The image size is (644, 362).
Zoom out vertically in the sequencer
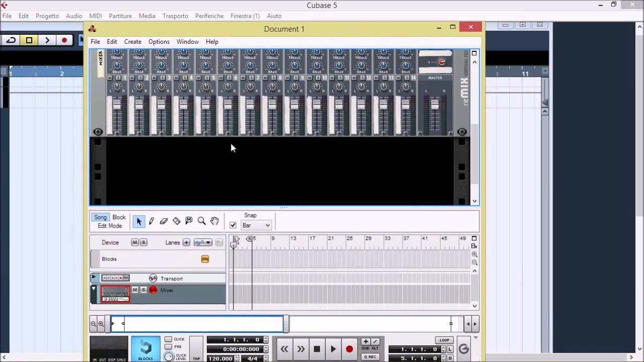point(474,262)
